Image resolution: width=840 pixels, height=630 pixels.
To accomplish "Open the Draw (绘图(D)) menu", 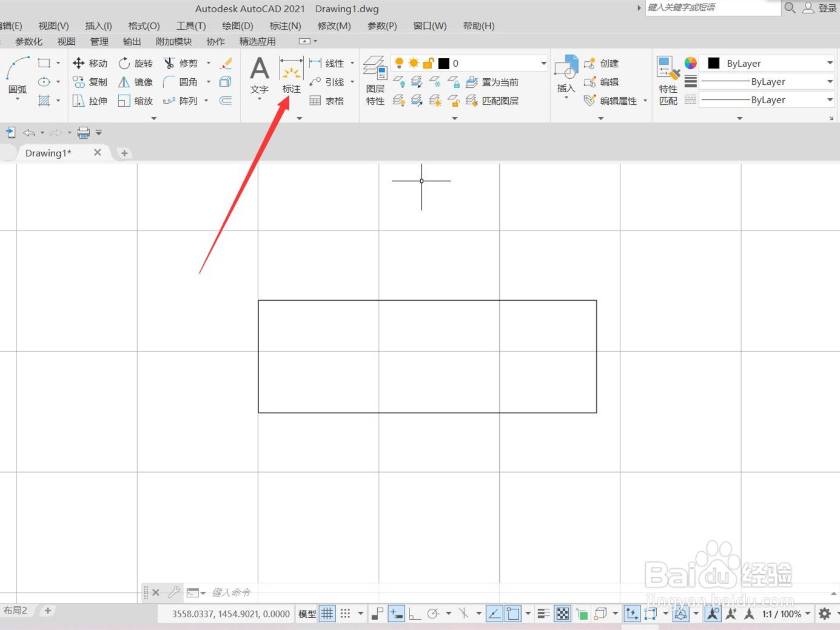I will point(237,25).
